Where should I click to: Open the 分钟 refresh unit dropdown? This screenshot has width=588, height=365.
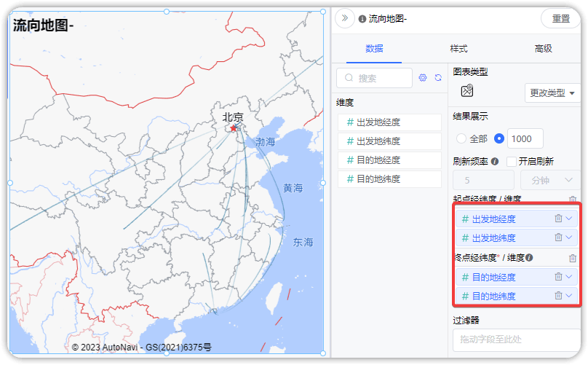550,180
